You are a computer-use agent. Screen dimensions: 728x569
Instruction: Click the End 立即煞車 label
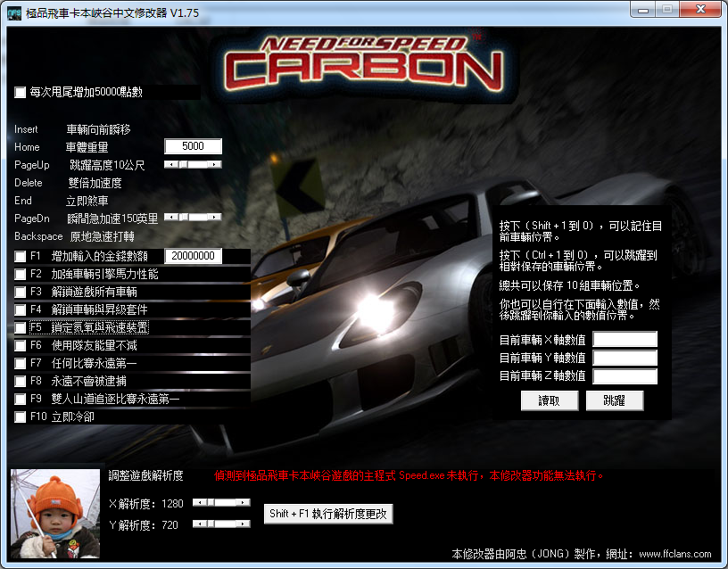point(62,201)
